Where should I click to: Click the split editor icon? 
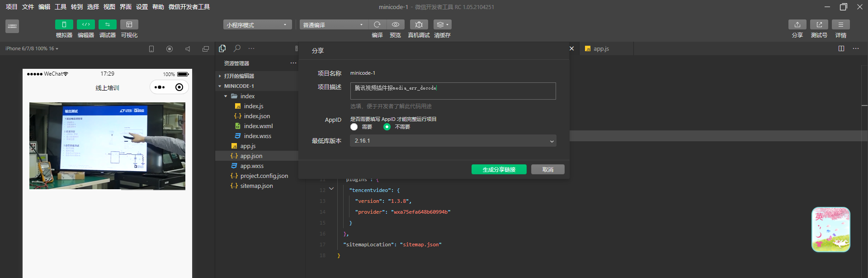(x=841, y=48)
